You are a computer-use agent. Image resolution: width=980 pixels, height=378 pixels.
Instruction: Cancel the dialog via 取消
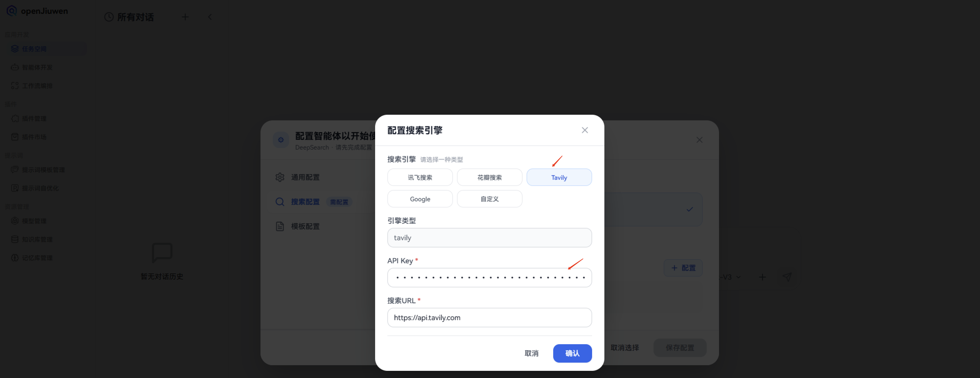point(532,353)
